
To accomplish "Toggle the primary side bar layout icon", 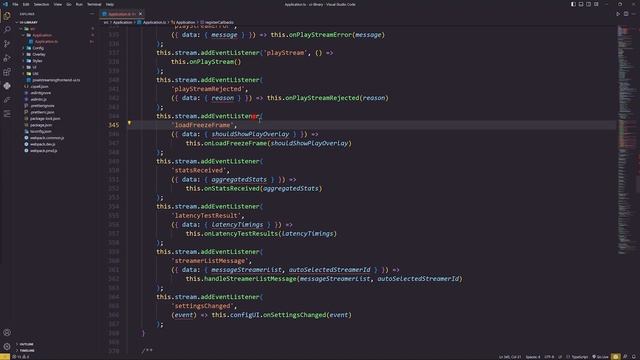I will pyautogui.click(x=573, y=4).
